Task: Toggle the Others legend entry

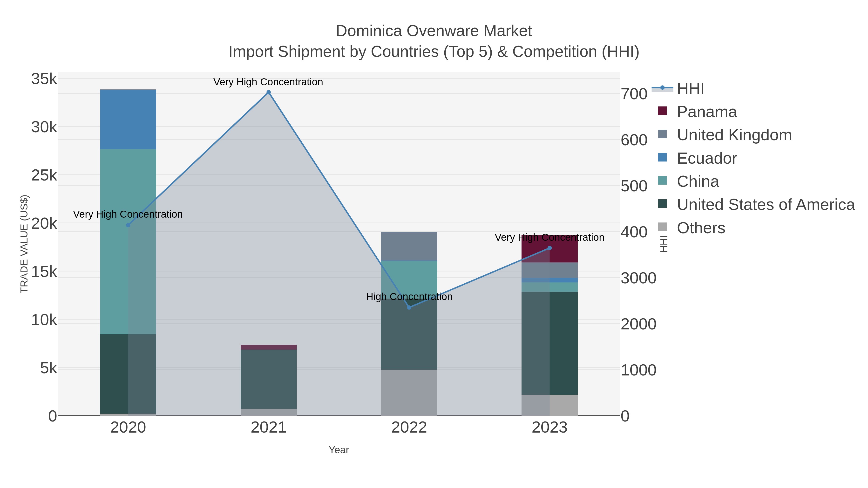Action: coord(692,228)
